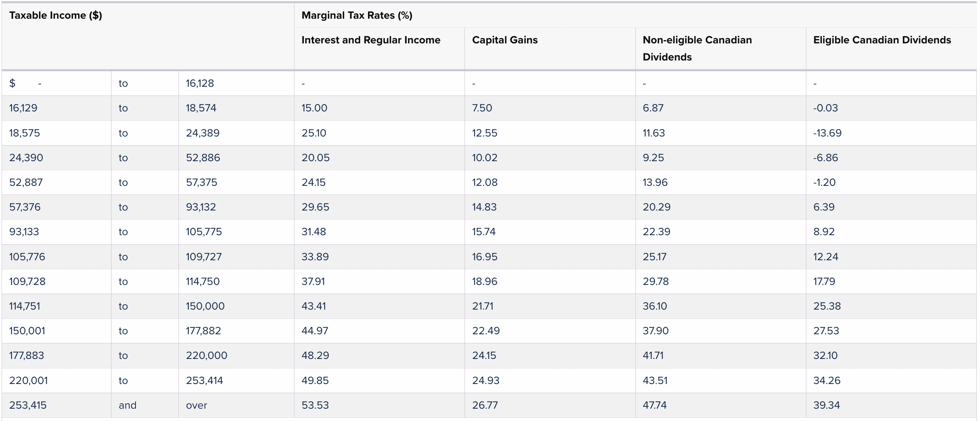Click the Non-eligible Canadian Dividends header

697,48
